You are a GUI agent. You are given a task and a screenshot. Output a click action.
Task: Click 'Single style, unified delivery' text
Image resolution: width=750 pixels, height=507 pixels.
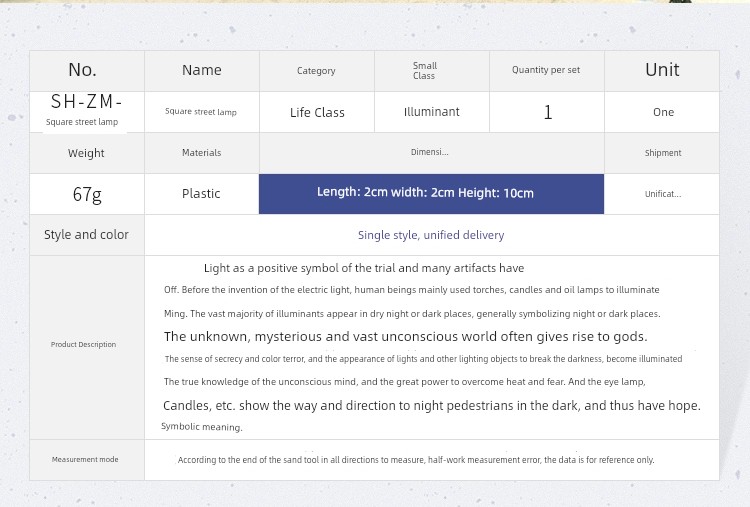(x=431, y=235)
